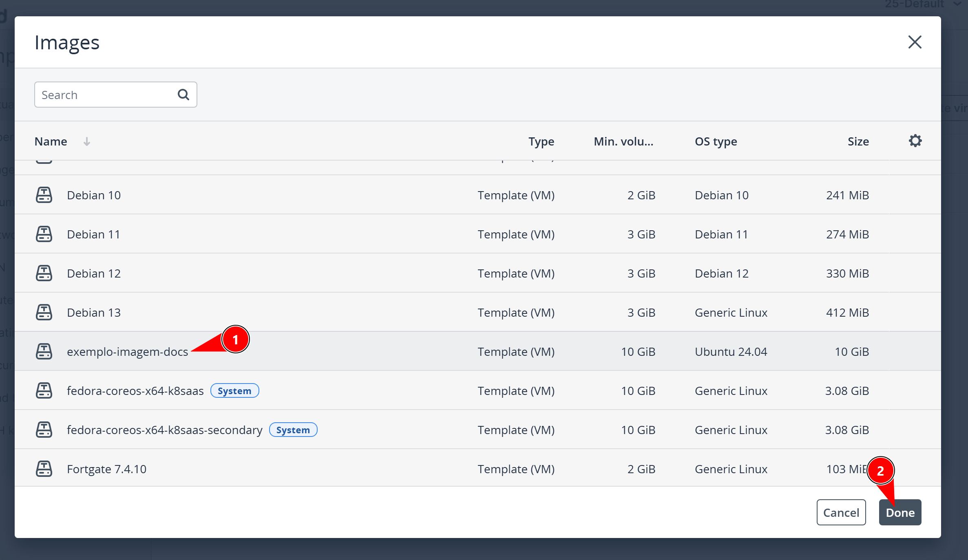The height and width of the screenshot is (560, 968).
Task: Click the Min. volume column header
Action: point(623,141)
